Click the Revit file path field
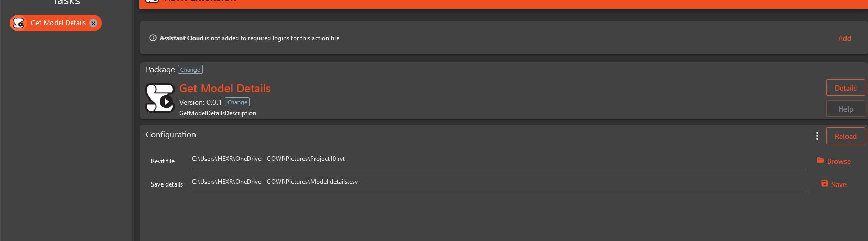This screenshot has width=868, height=241. click(x=498, y=159)
